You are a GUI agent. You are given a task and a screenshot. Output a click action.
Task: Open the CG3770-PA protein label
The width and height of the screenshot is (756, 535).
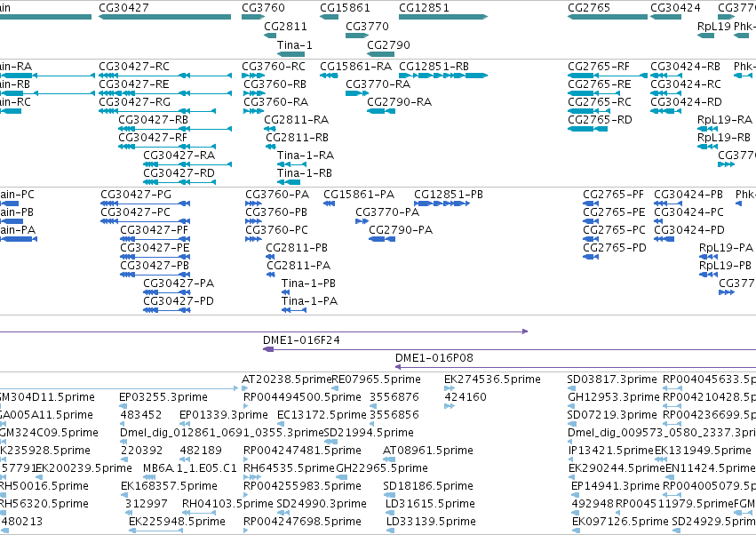[x=387, y=212]
